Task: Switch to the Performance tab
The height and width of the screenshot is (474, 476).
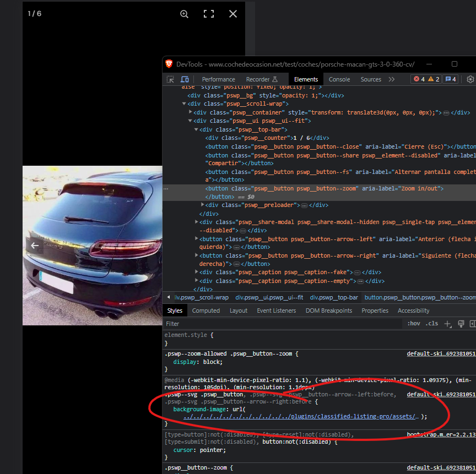Action: click(x=219, y=79)
